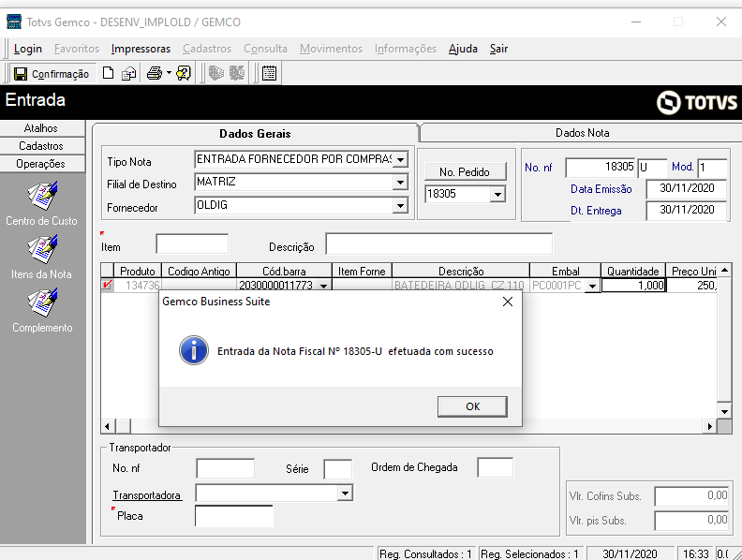Open the Cadastros menu in menu bar
Image resolution: width=742 pixels, height=560 pixels.
coord(207,49)
